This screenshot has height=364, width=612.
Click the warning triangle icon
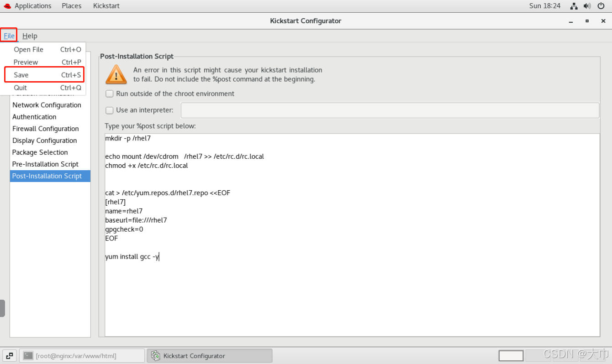(x=116, y=74)
